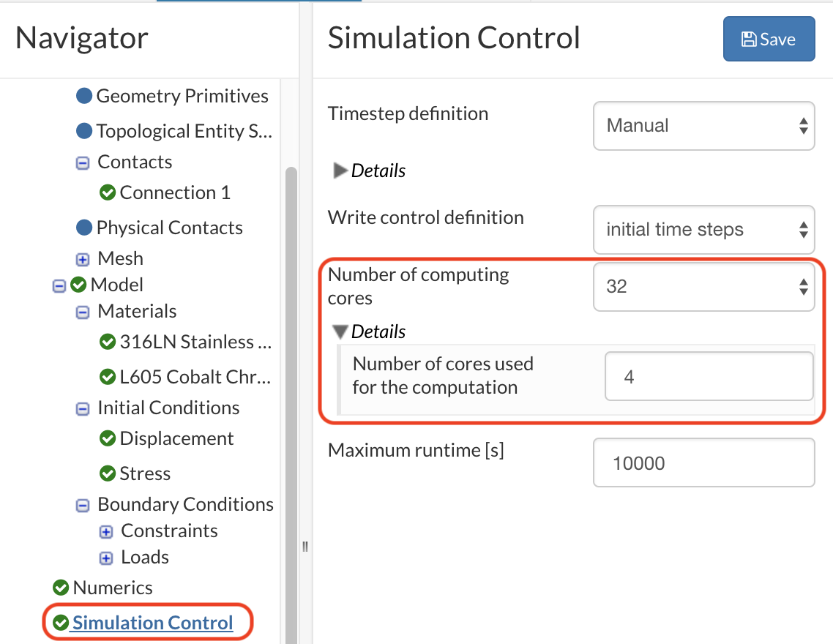
Task: Collapse the Contacts tree node
Action: coord(82,162)
